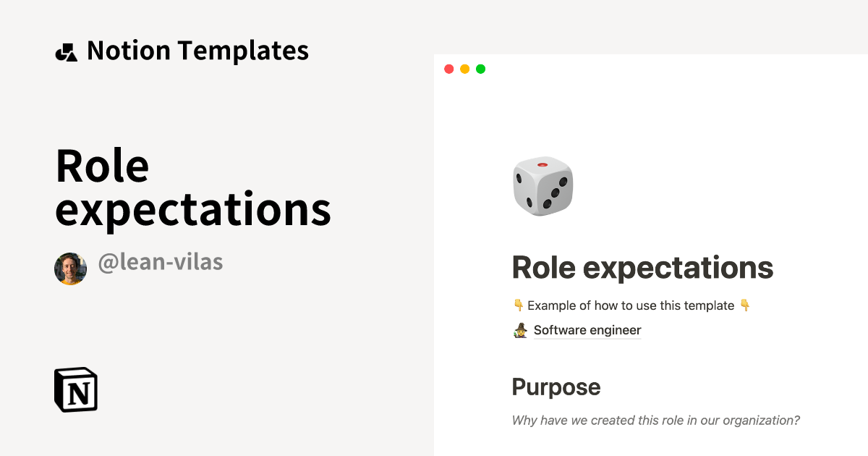
Task: Click the Notion Templates logo icon
Action: [66, 51]
